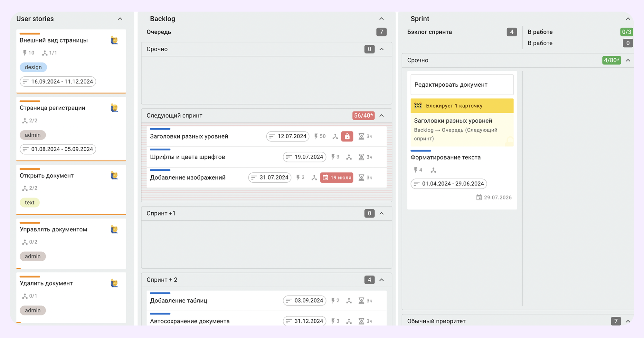Click the red lock icon on Заголовки разных уровней

(347, 136)
